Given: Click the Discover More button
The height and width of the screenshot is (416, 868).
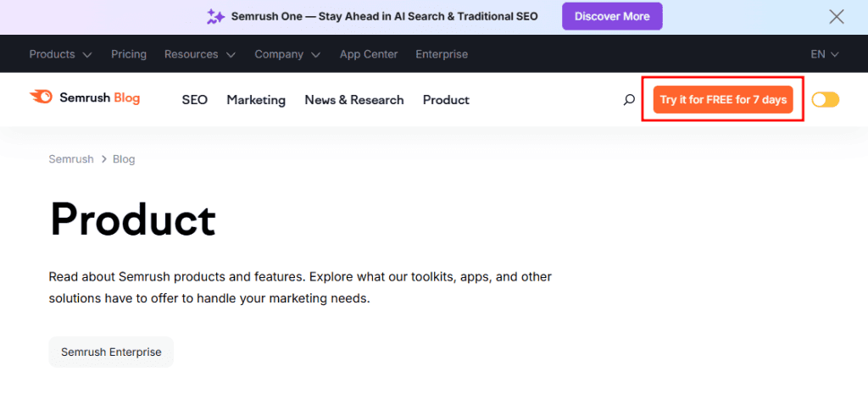Looking at the screenshot, I should point(612,17).
